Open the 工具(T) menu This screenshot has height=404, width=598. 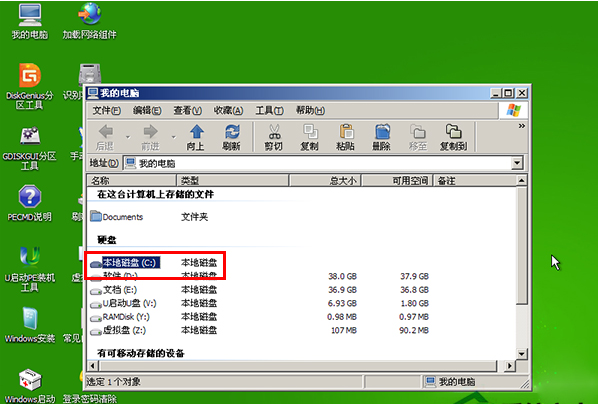[x=269, y=111]
